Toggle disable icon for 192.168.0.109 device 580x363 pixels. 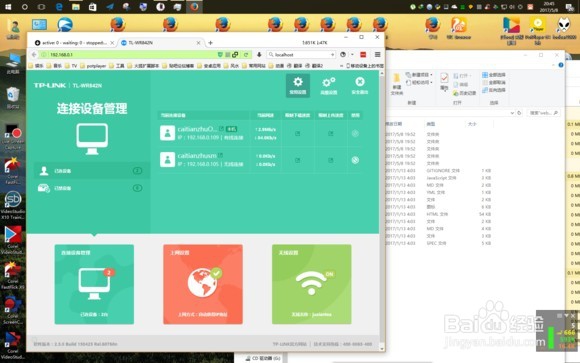pos(355,134)
